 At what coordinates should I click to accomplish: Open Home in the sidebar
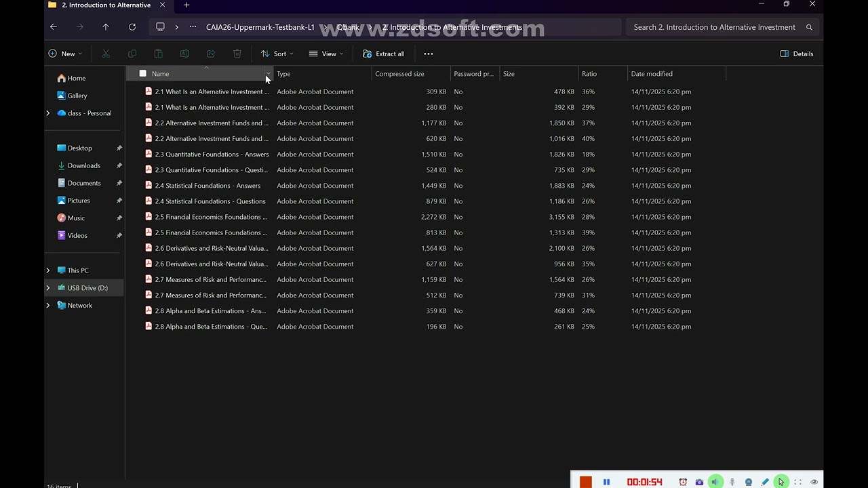[77, 78]
